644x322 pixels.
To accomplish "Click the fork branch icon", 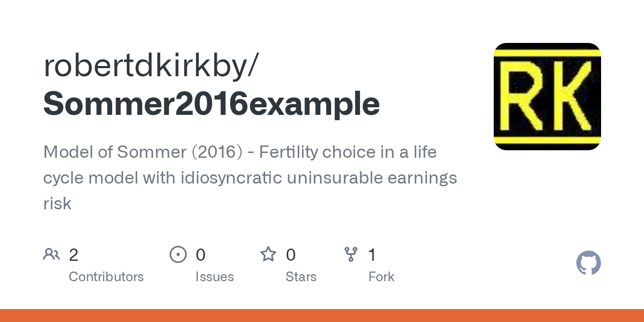I will [x=350, y=254].
